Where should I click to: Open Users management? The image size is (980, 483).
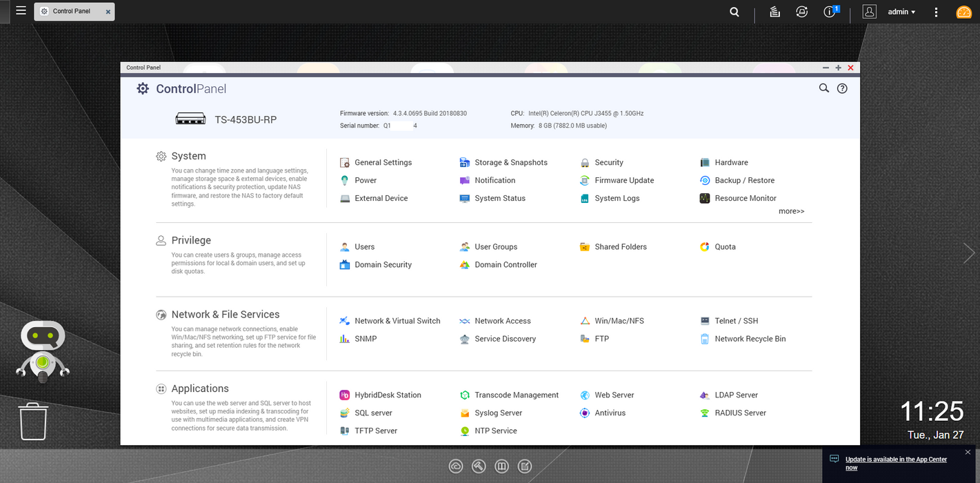[x=357, y=247]
